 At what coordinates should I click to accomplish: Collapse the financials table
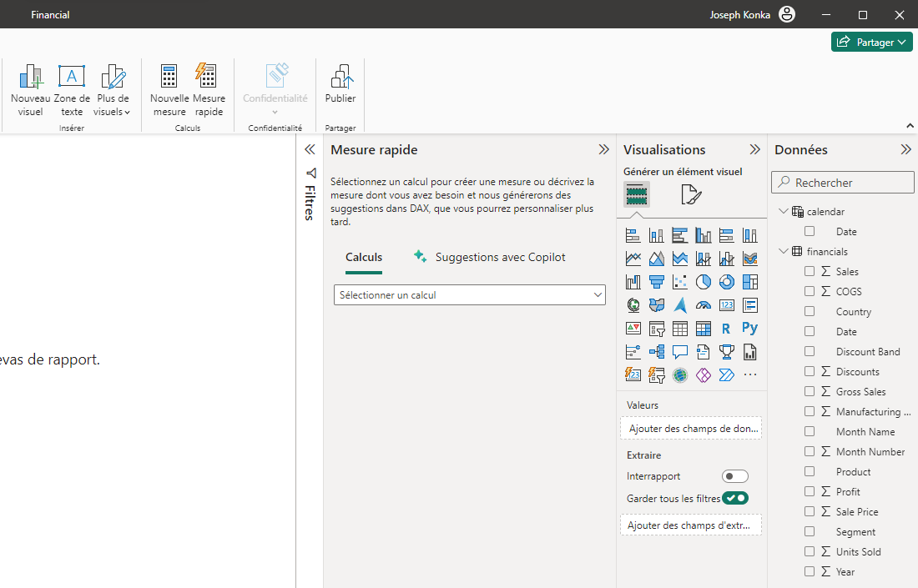click(x=784, y=251)
